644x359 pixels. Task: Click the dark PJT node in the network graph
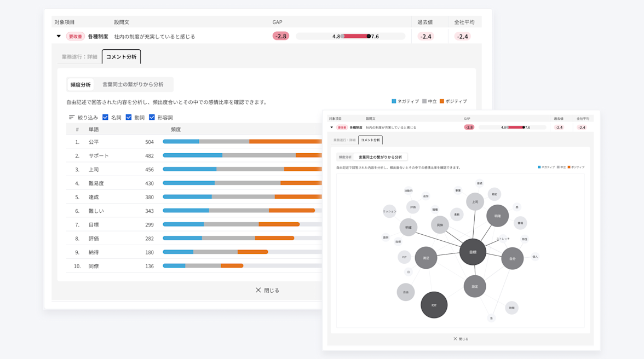pyautogui.click(x=433, y=305)
